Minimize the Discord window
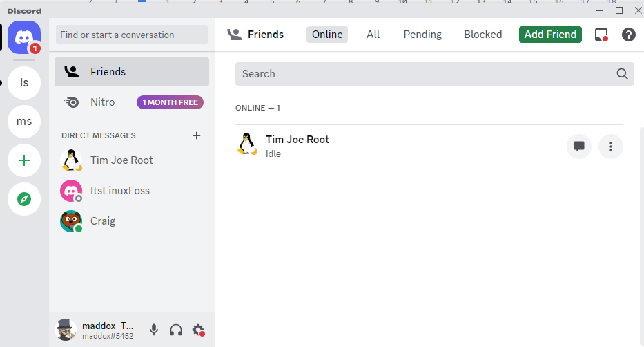Image resolution: width=644 pixels, height=347 pixels. click(x=600, y=10)
